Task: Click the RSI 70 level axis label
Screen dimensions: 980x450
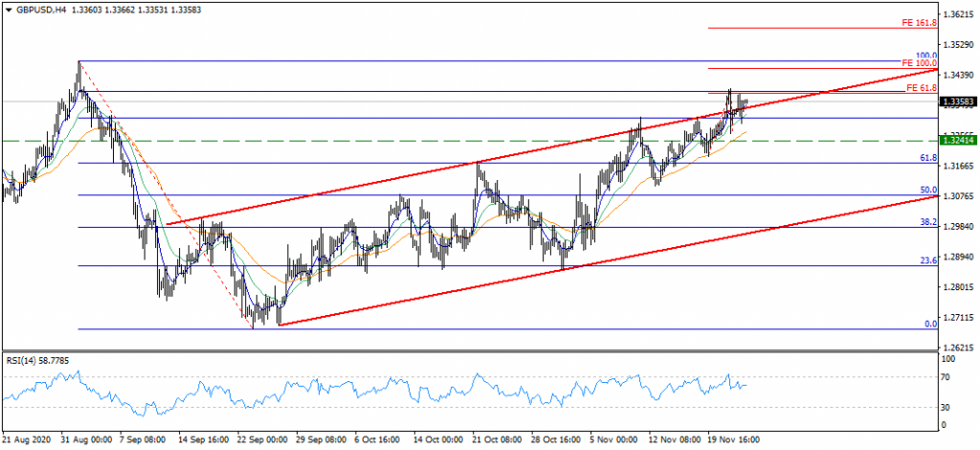Action: click(948, 377)
